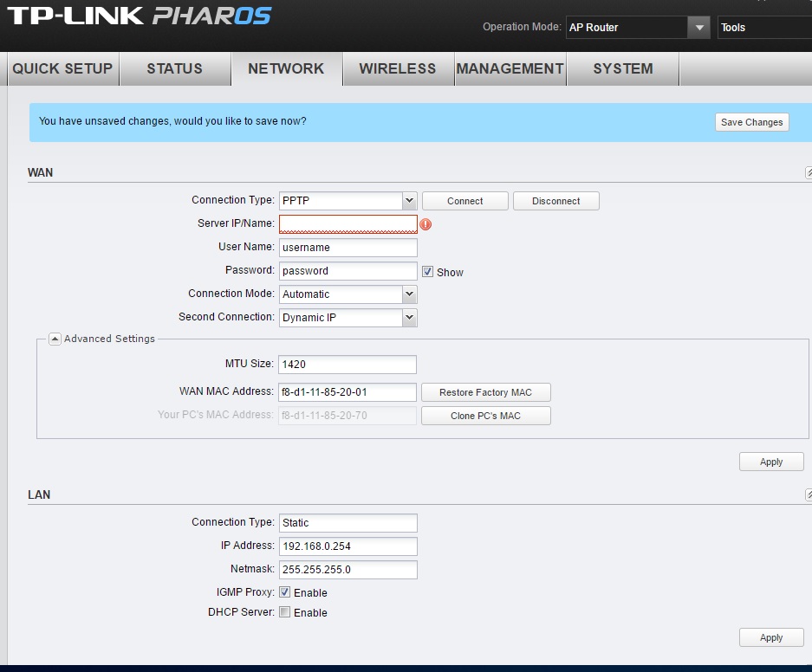Go to the STATUS tab
Image resolution: width=812 pixels, height=672 pixels.
coord(174,69)
